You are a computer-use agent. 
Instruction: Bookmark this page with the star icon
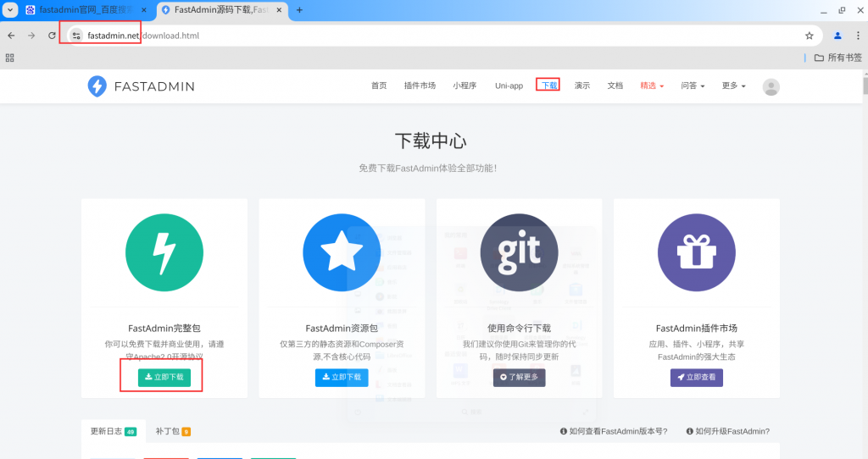[x=810, y=36]
